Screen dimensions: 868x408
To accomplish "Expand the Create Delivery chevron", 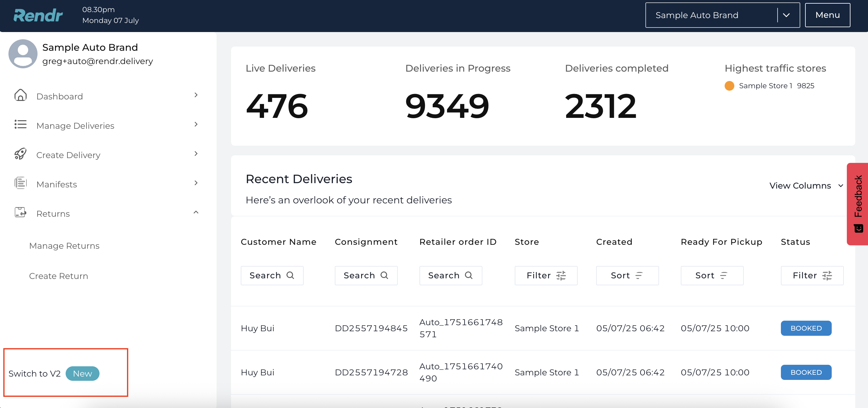I will [x=196, y=154].
